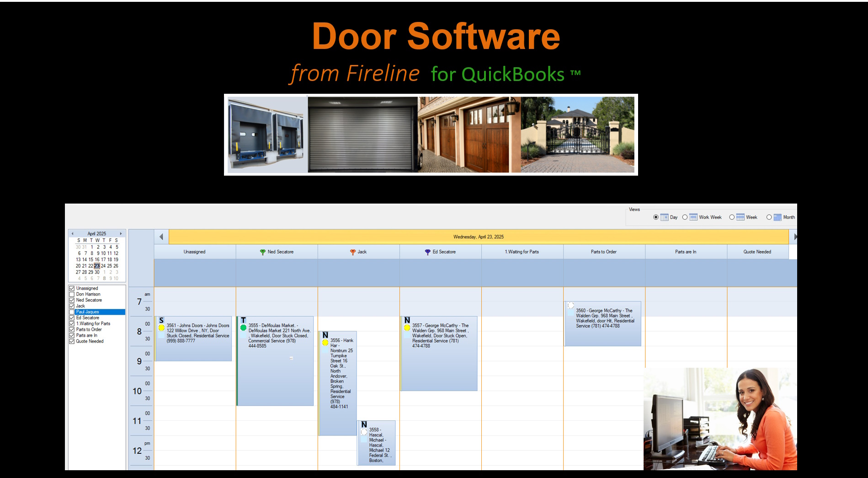868x478 pixels.
Task: Click the Ed Secatore column header
Action: (x=441, y=252)
